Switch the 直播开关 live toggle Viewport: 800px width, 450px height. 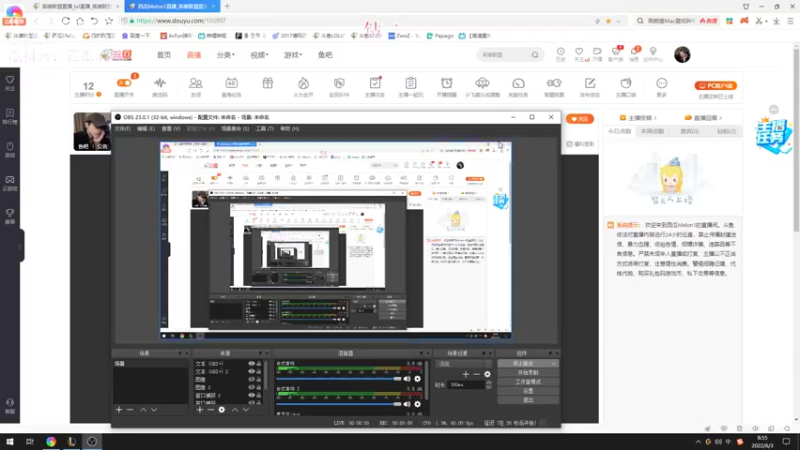click(x=124, y=83)
